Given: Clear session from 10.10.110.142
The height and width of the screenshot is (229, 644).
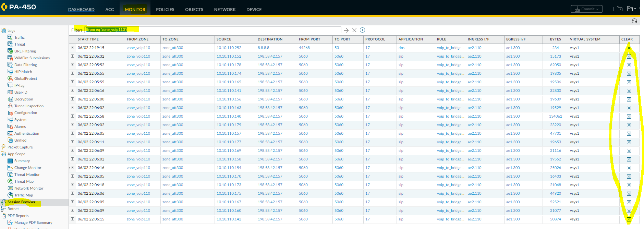Looking at the screenshot, I should coord(629,219).
